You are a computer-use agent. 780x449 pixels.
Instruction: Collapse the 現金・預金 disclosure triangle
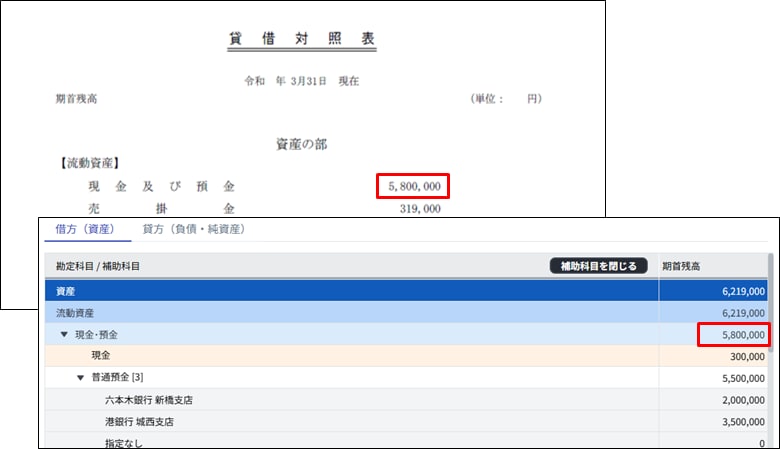(x=64, y=335)
